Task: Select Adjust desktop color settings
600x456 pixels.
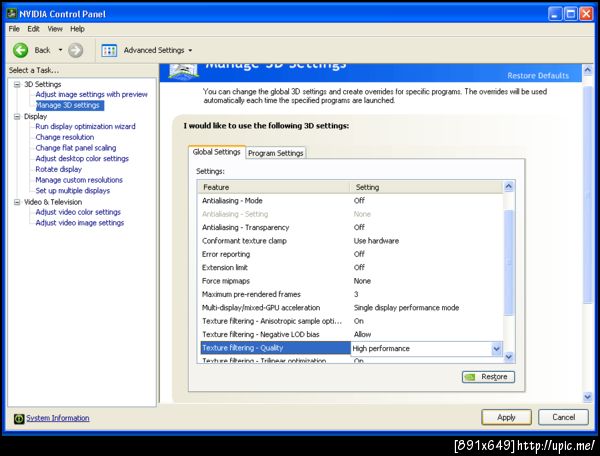Action: (x=82, y=158)
